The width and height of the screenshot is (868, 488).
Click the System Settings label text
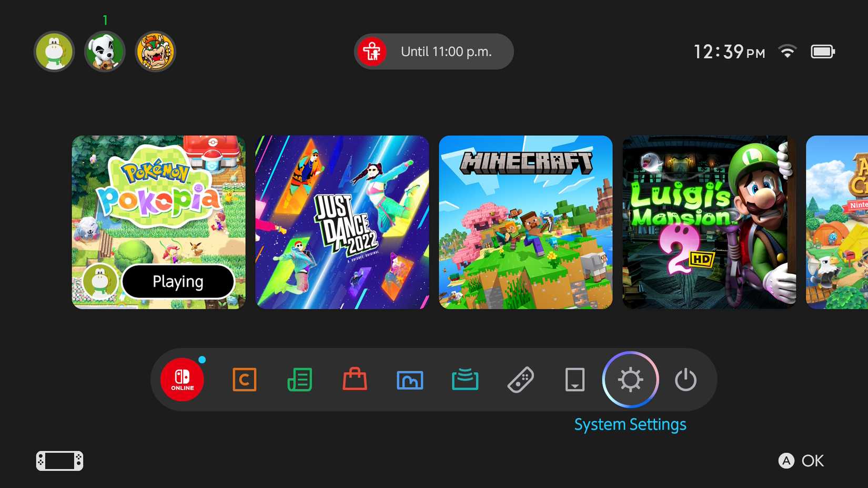tap(630, 424)
